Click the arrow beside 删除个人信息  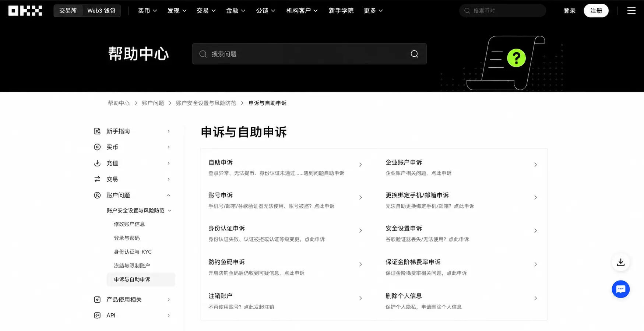(535, 298)
